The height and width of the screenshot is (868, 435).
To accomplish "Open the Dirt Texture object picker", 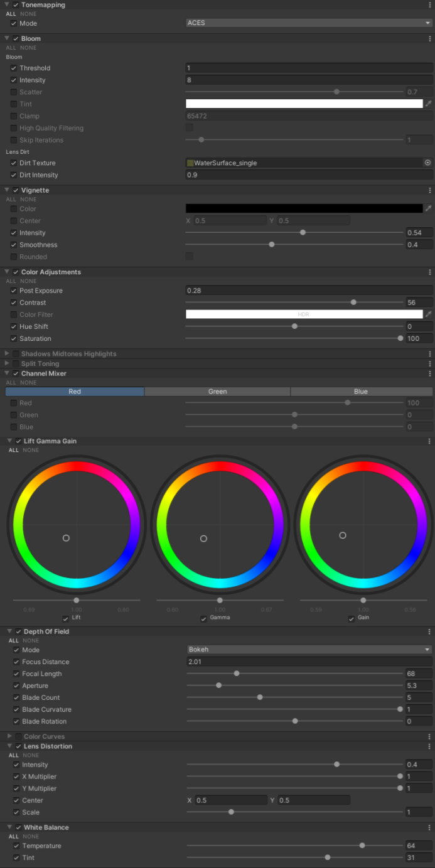I will pos(427,163).
